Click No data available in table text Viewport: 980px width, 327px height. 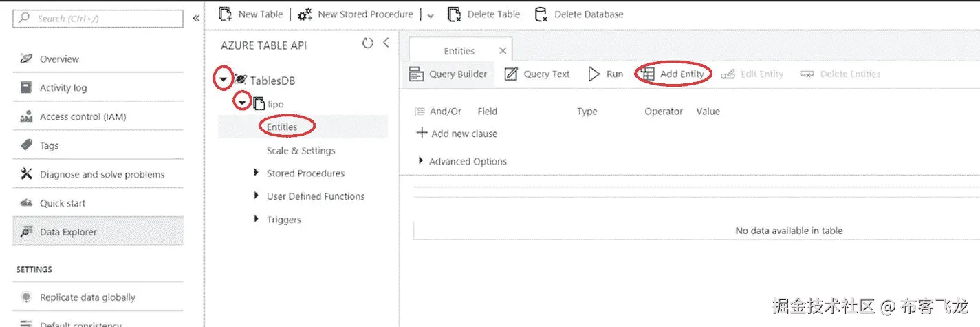[789, 231]
